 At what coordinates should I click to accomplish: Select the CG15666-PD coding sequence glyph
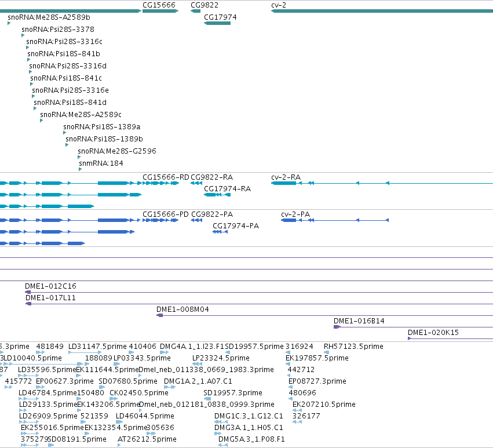click(x=160, y=220)
